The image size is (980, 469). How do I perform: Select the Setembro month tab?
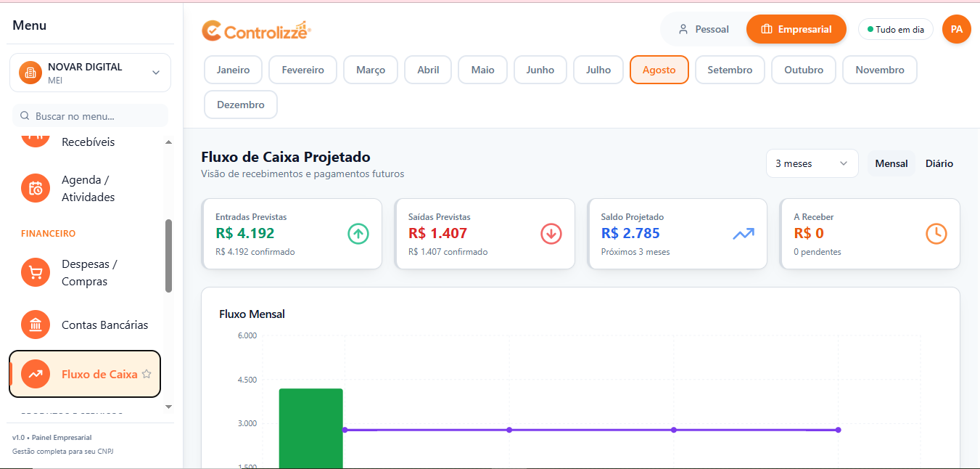tap(730, 70)
